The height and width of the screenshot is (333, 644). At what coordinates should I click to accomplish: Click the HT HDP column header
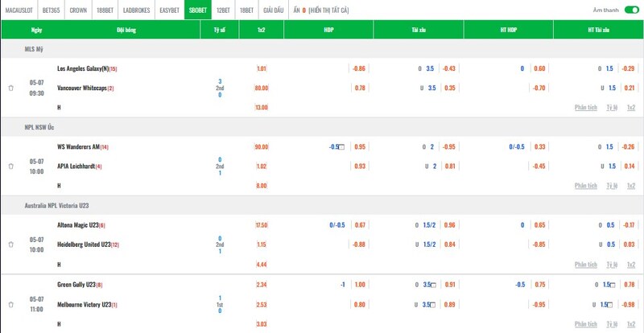click(x=509, y=30)
